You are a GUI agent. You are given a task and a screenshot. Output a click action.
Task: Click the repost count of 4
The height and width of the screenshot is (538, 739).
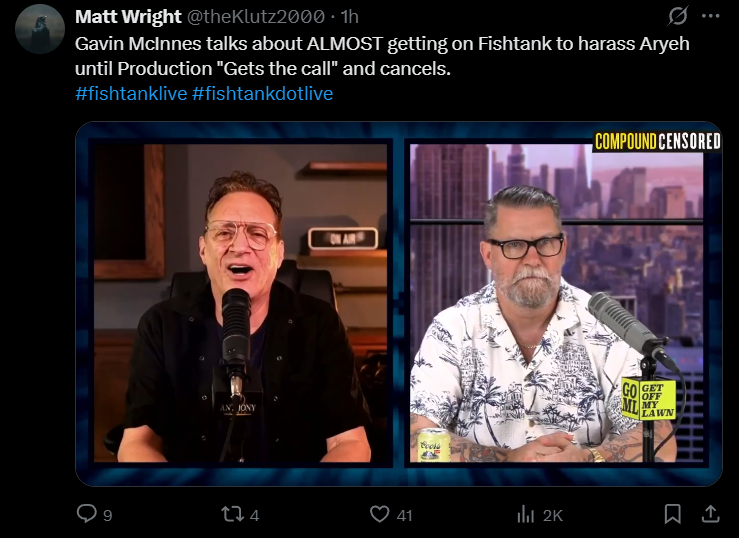255,515
